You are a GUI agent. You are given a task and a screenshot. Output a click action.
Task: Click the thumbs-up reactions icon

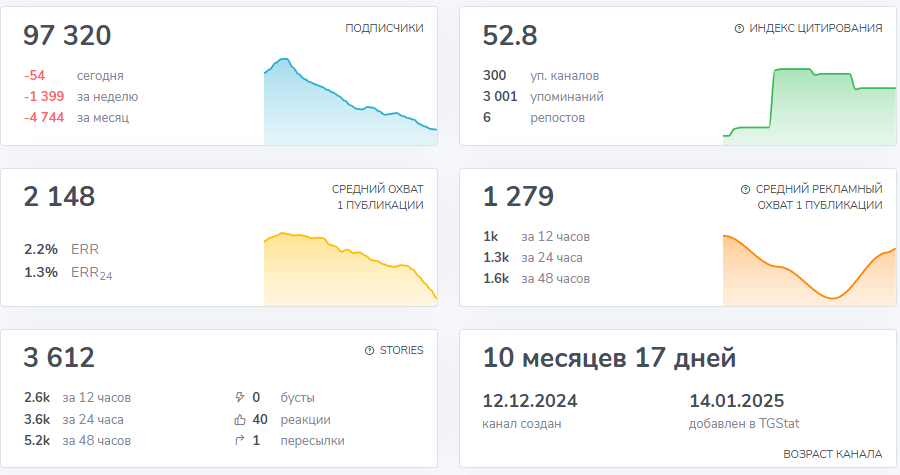238,419
